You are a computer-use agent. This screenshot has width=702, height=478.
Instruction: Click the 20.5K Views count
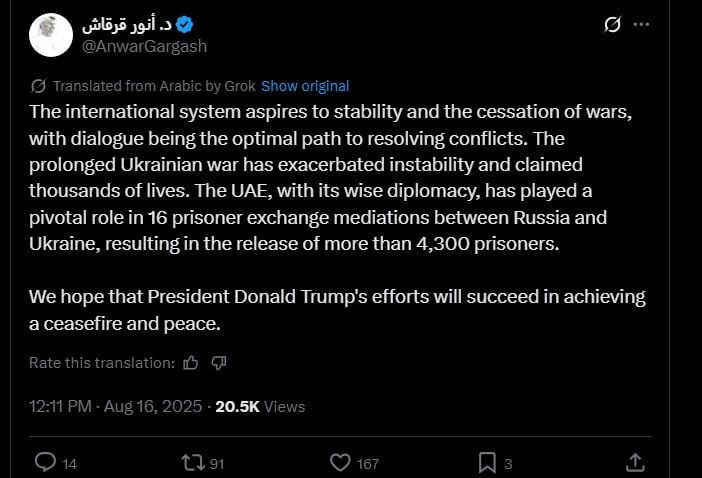260,406
